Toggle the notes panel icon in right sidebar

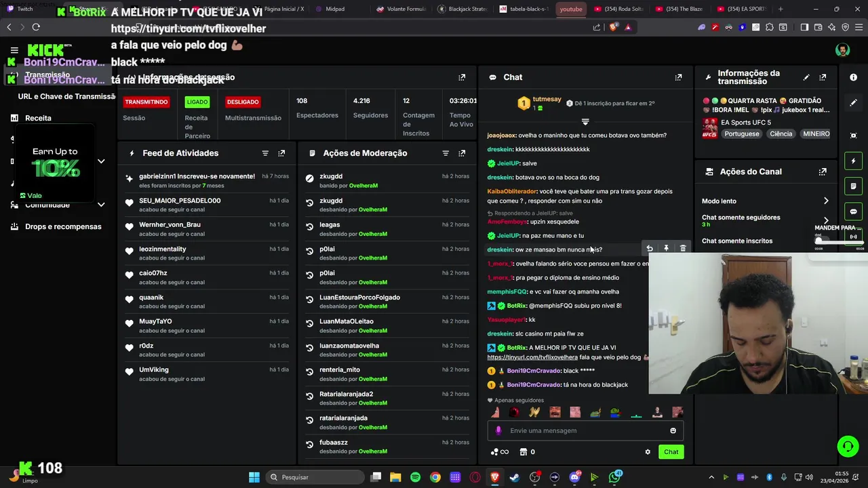point(853,186)
